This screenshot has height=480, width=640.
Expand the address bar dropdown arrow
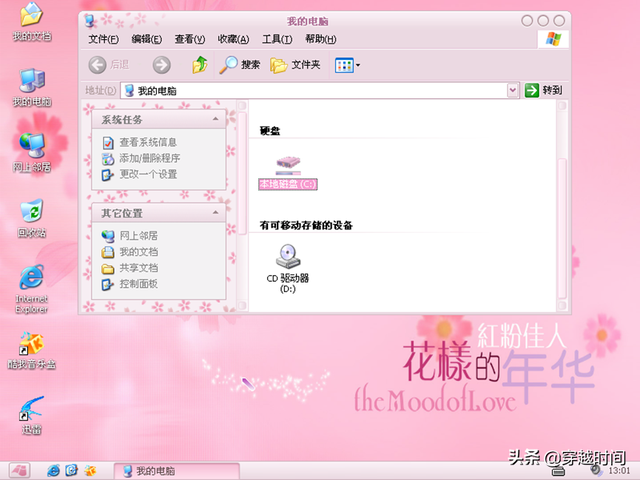coord(513,90)
